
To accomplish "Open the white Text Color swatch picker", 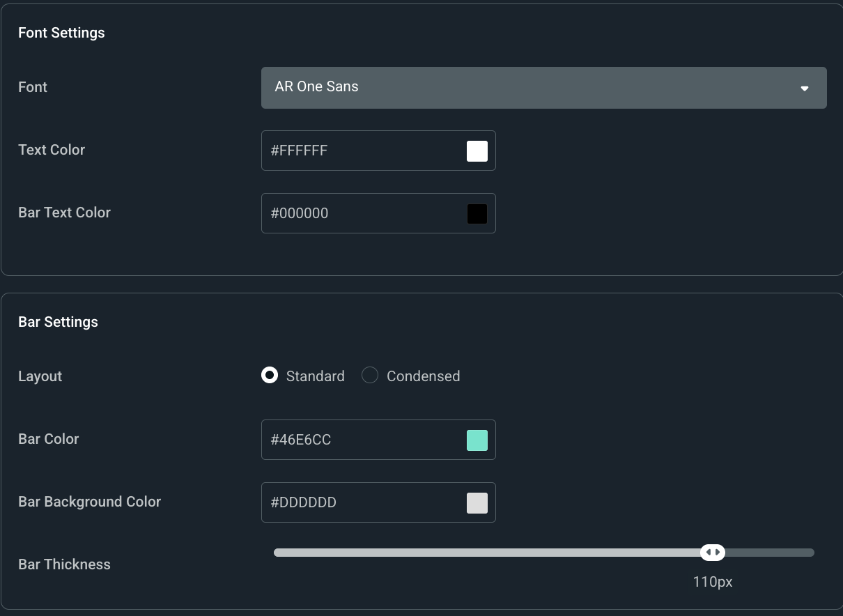I will click(477, 151).
